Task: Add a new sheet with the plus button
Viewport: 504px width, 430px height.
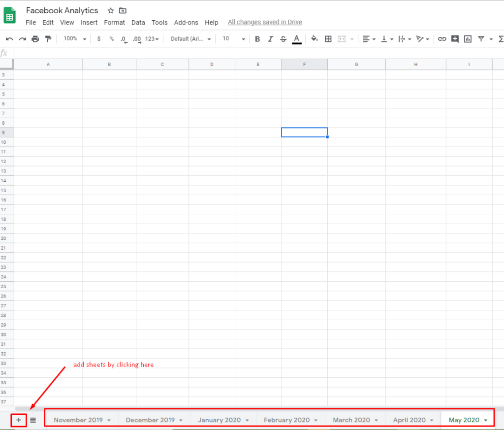Action: click(x=19, y=420)
